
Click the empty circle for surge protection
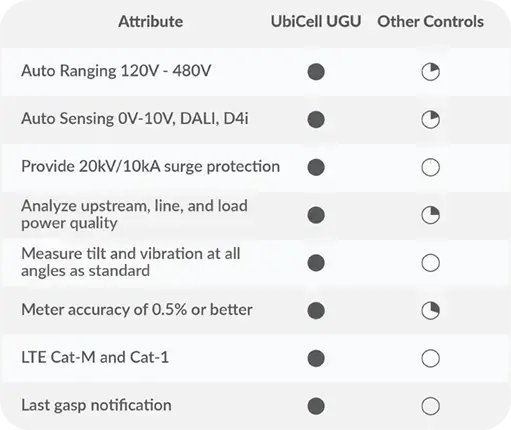pos(430,167)
